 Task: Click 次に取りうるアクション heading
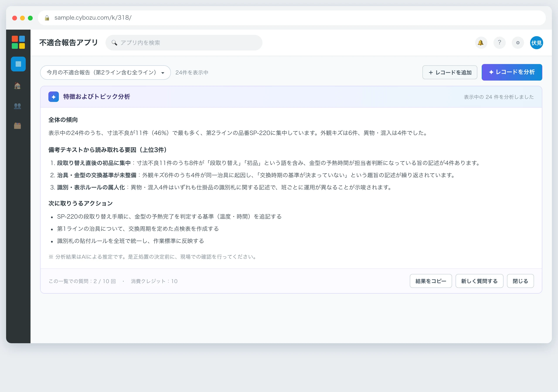point(80,203)
